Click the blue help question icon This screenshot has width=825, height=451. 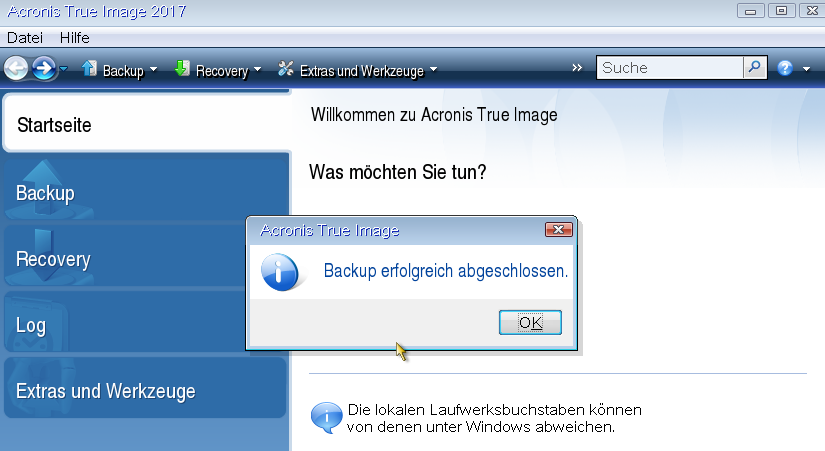tap(785, 68)
